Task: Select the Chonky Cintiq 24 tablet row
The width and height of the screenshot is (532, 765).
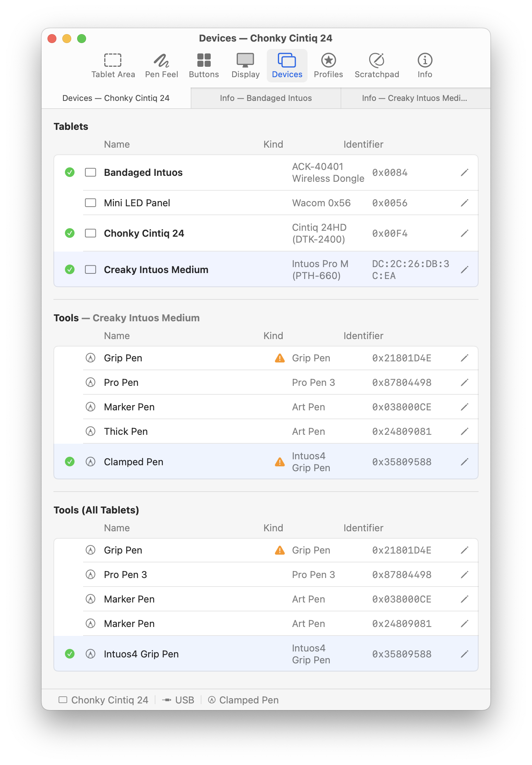Action: tap(266, 233)
